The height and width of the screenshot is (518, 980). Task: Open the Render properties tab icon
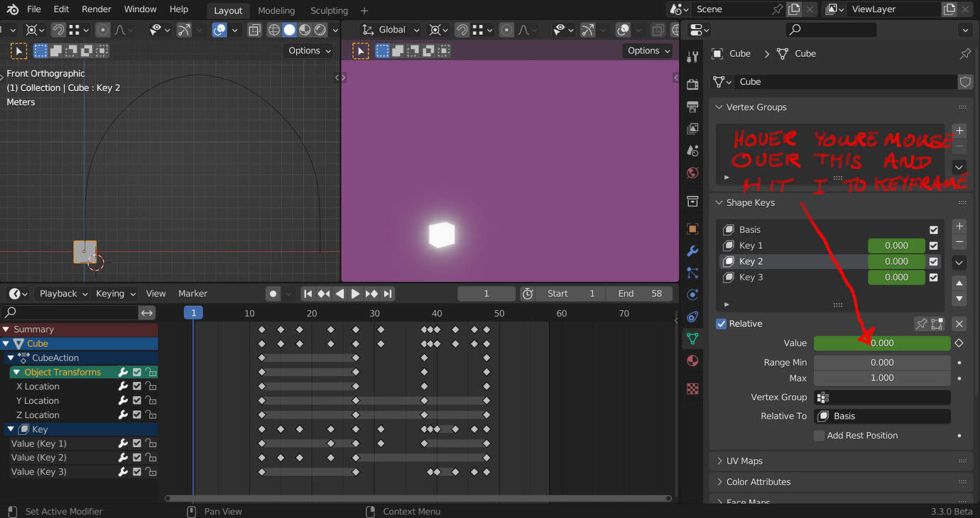tap(692, 84)
